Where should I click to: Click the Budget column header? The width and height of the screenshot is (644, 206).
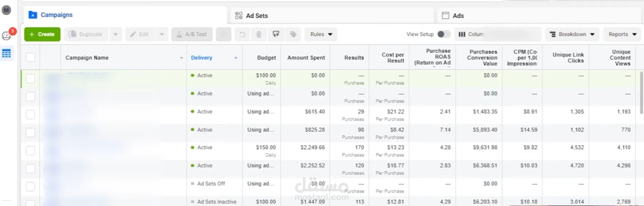pos(267,58)
